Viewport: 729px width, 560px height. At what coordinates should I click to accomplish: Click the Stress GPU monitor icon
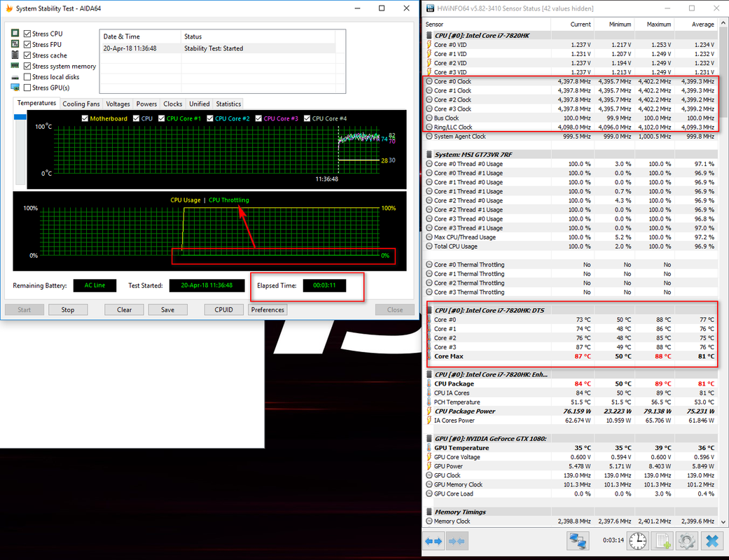coord(15,87)
